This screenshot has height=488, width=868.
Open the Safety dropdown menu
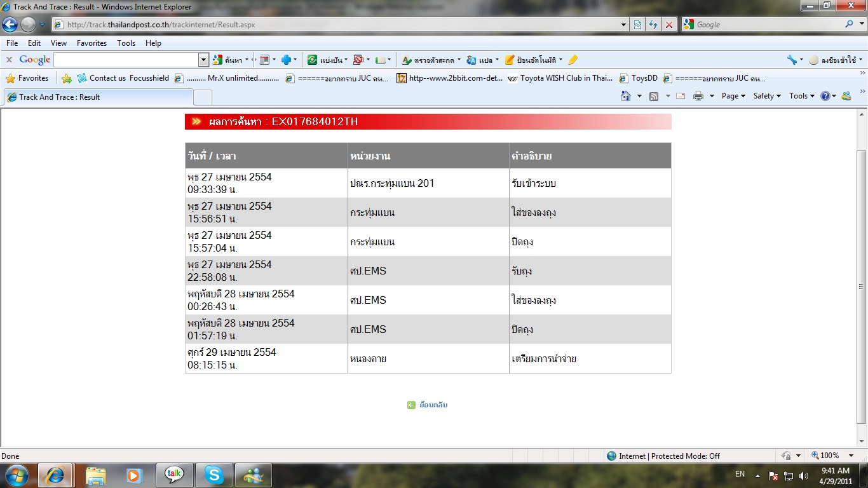coord(767,96)
